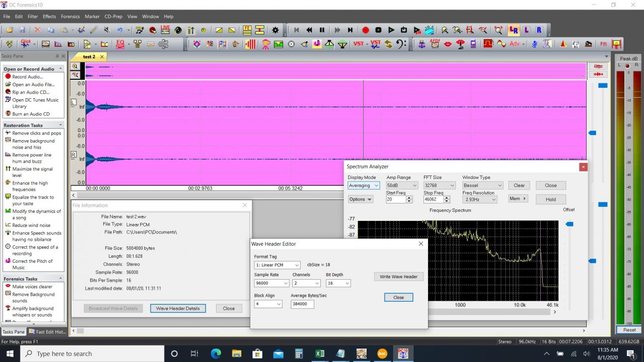Click the LIVE mode toolbar icon
The width and height of the screenshot is (644, 362).
point(165,30)
